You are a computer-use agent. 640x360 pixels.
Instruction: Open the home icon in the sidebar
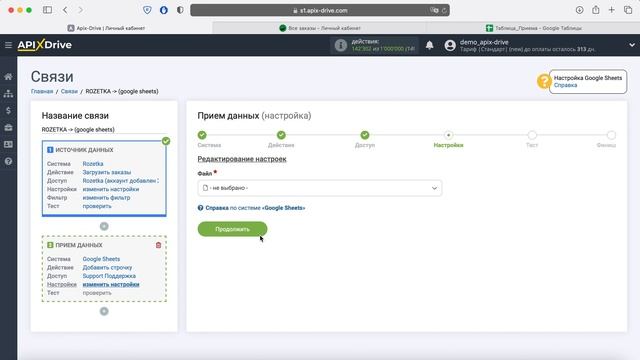coord(8,76)
